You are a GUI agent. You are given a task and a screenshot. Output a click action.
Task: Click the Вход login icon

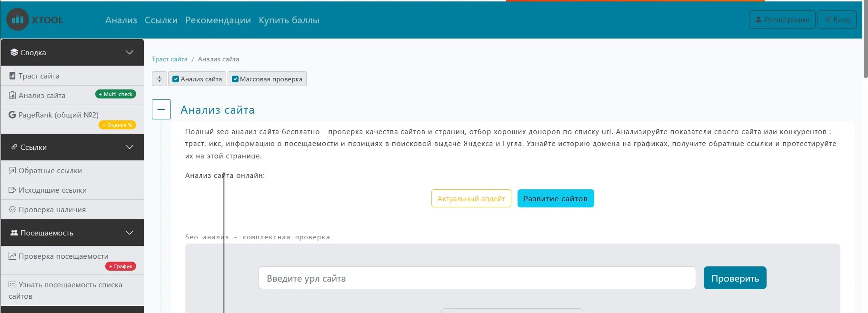point(828,20)
